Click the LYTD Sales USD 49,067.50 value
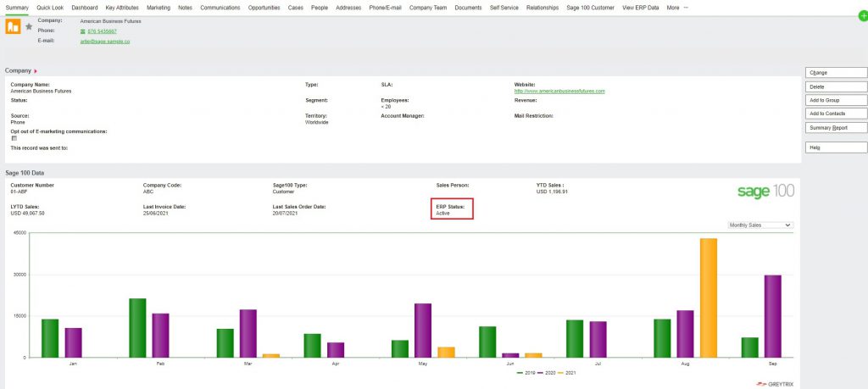 pyautogui.click(x=28, y=213)
